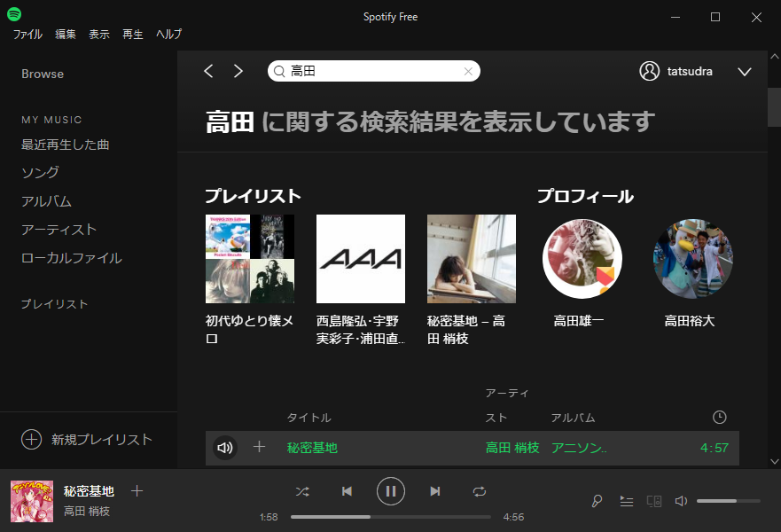Viewport: 781px width, 532px height.
Task: Create a 新規プレイリスト
Action: click(x=87, y=439)
